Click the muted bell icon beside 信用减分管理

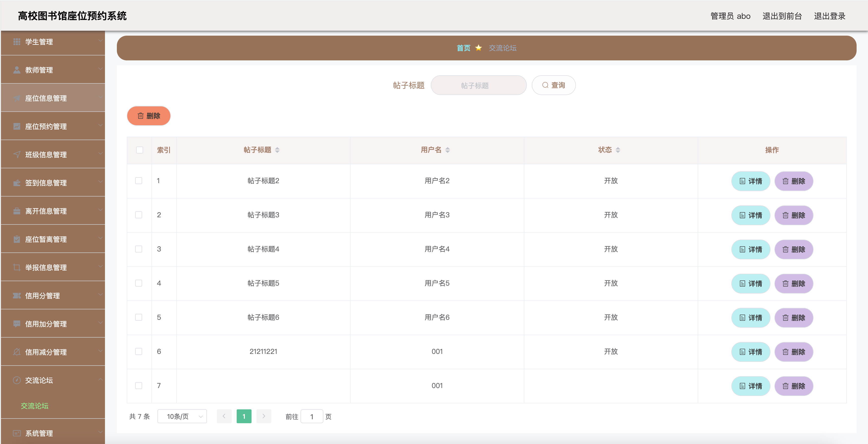click(17, 352)
